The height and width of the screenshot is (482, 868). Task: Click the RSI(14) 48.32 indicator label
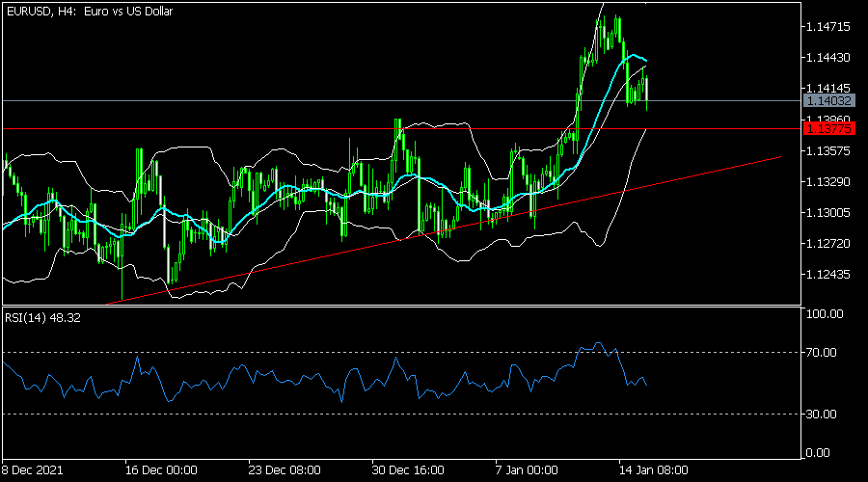point(42,318)
